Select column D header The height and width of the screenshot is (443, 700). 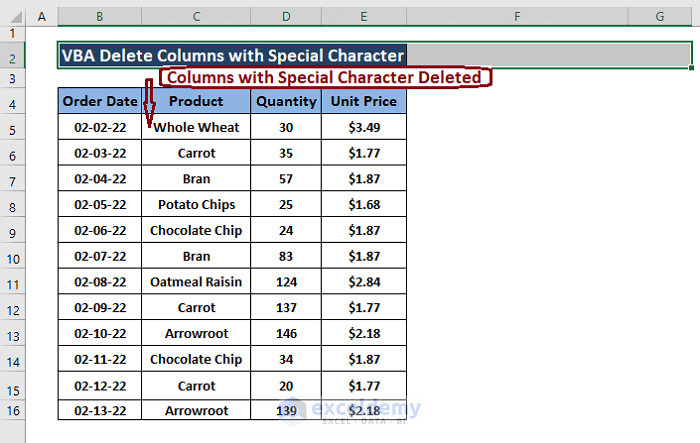pos(286,17)
